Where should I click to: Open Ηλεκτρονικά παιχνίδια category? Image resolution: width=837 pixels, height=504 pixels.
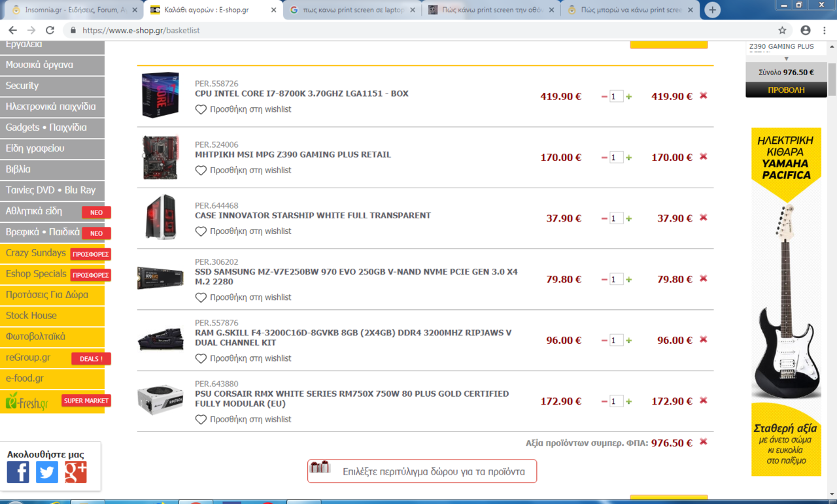(x=52, y=107)
